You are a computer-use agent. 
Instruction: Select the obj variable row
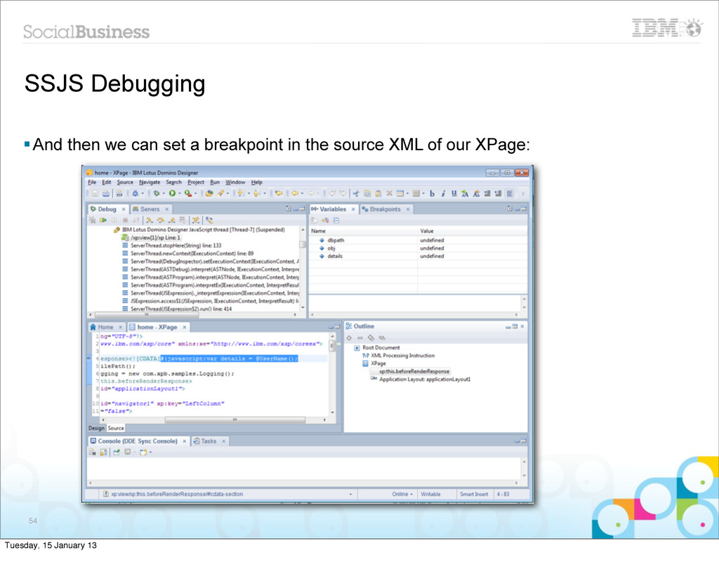418,248
